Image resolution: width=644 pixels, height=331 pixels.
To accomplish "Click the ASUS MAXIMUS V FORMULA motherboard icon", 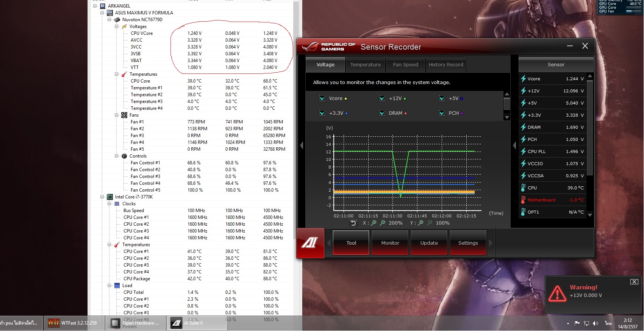I will coord(110,13).
